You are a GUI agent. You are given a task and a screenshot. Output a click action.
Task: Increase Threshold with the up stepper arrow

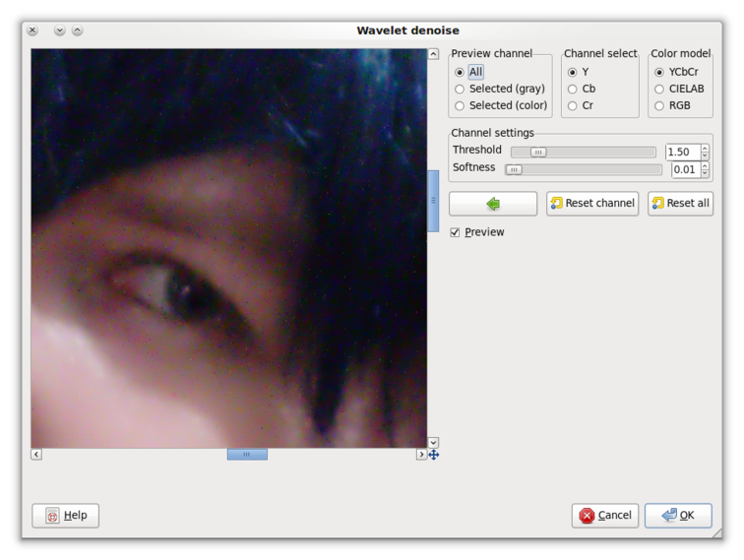[x=705, y=148]
